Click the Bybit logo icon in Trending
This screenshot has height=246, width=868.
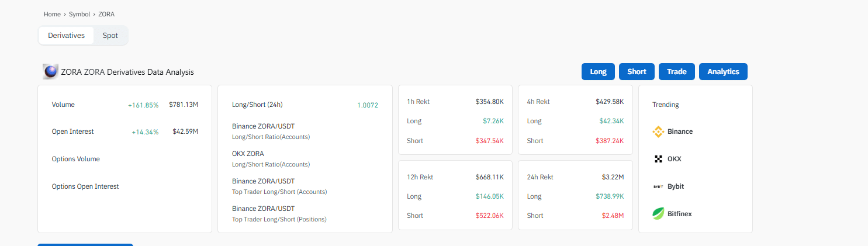point(658,186)
